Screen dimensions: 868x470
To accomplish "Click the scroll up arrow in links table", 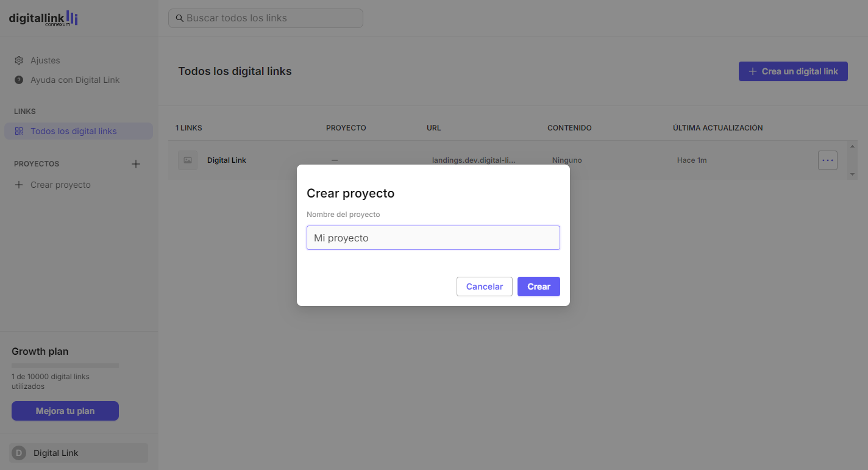I will click(852, 146).
